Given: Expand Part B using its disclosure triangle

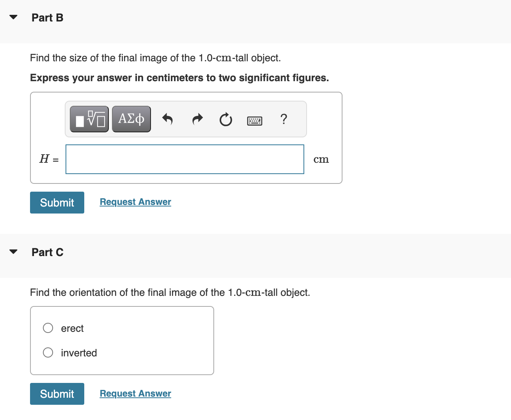Looking at the screenshot, I should tap(13, 17).
